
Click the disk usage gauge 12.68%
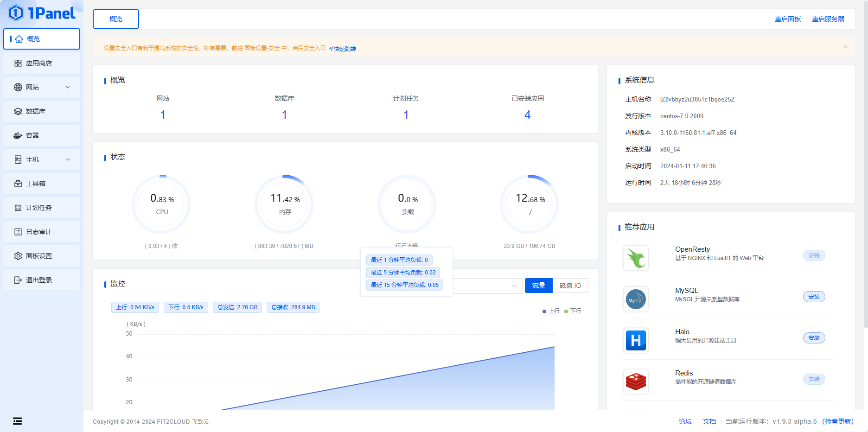coord(530,204)
